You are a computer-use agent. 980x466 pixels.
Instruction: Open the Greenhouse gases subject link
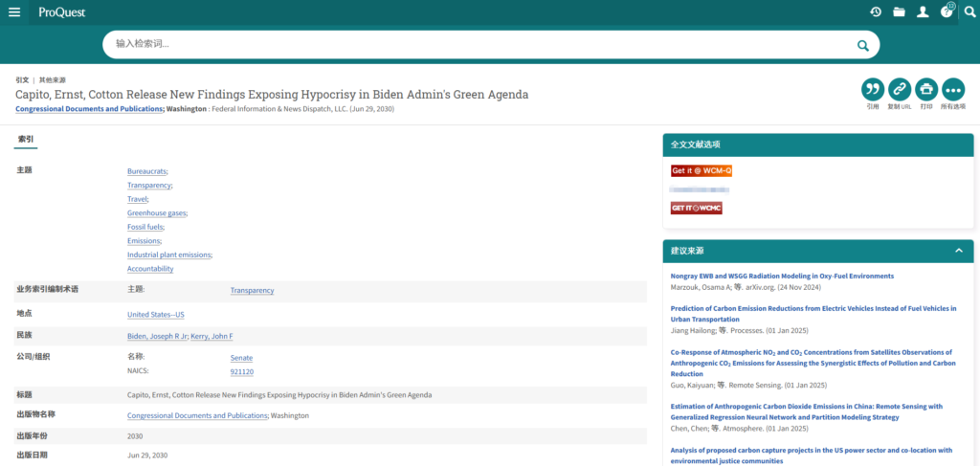click(x=157, y=212)
